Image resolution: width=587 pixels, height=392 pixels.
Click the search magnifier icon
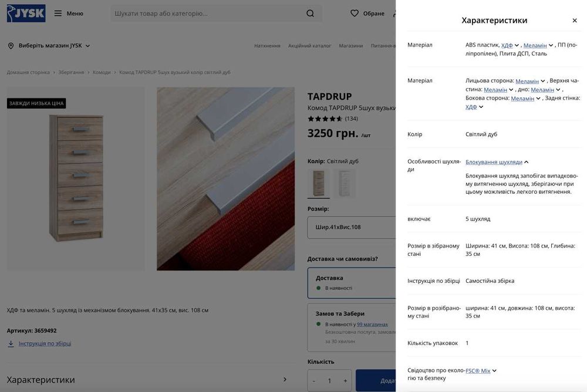click(x=310, y=13)
